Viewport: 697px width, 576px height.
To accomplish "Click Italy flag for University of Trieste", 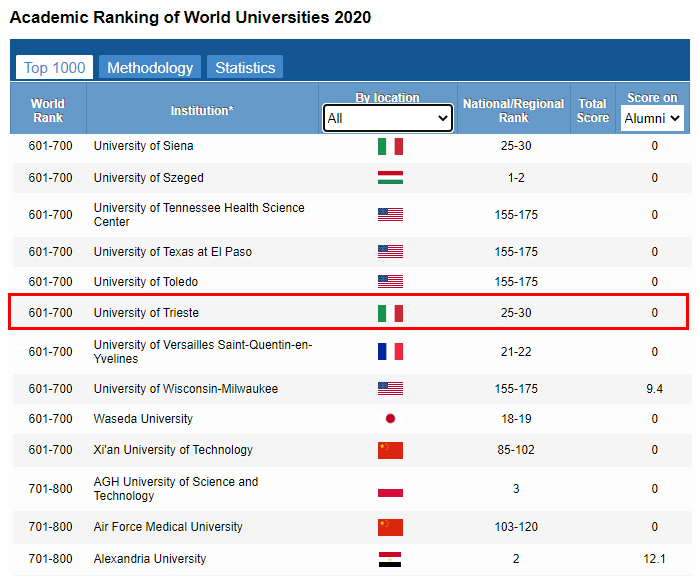I will [390, 313].
